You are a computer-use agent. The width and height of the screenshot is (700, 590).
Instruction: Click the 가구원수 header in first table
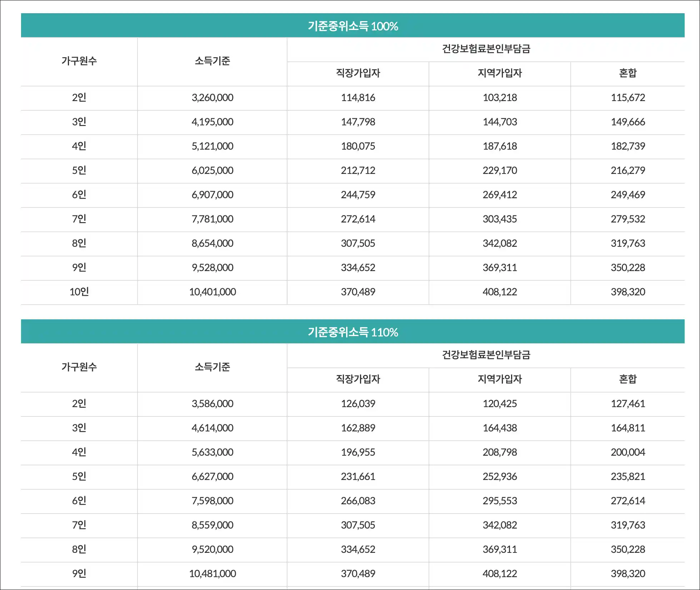pos(79,61)
